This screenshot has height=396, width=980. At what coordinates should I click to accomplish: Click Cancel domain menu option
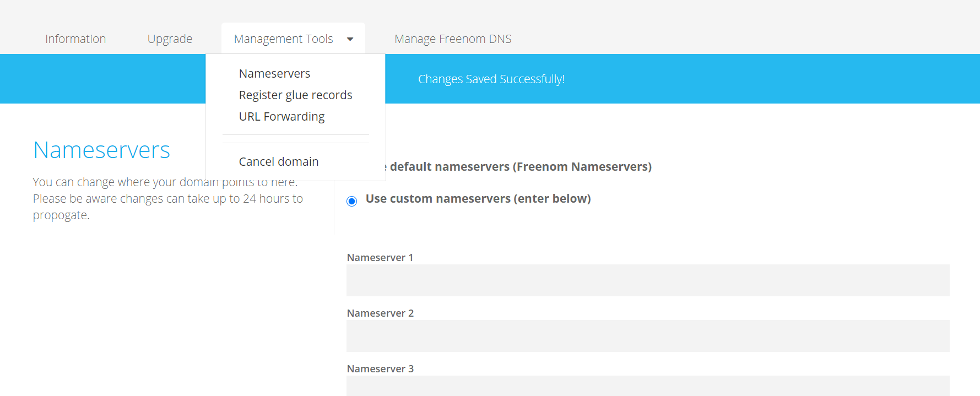279,161
